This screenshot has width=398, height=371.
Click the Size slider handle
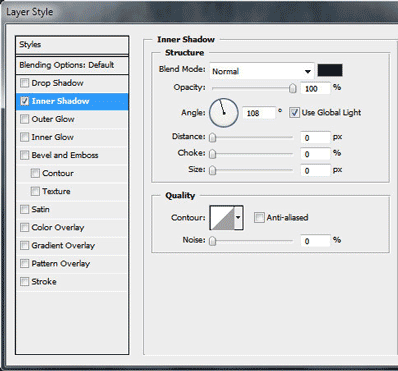[212, 170]
